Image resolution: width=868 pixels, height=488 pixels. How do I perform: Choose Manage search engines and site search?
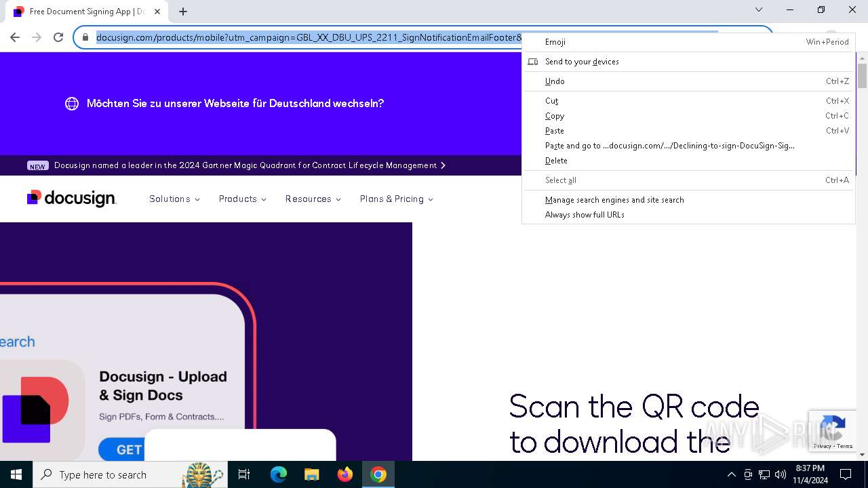click(x=688, y=200)
